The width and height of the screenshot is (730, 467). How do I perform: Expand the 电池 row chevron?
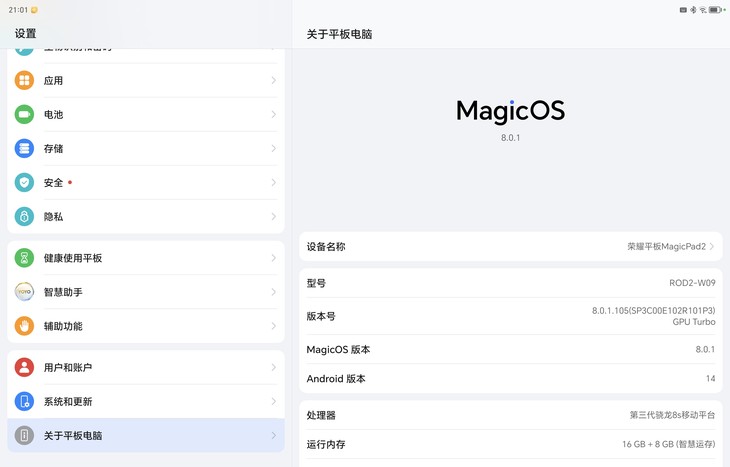(x=274, y=115)
